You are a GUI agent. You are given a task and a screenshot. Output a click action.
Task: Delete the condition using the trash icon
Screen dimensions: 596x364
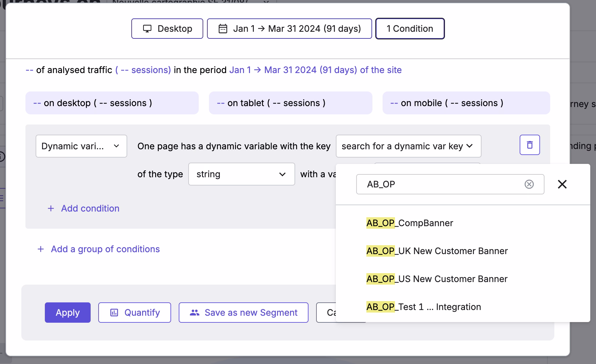point(530,145)
